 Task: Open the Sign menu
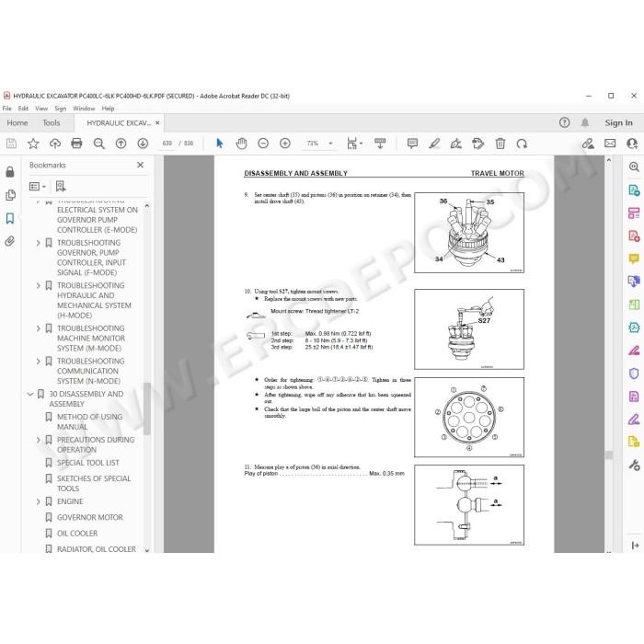tap(61, 109)
